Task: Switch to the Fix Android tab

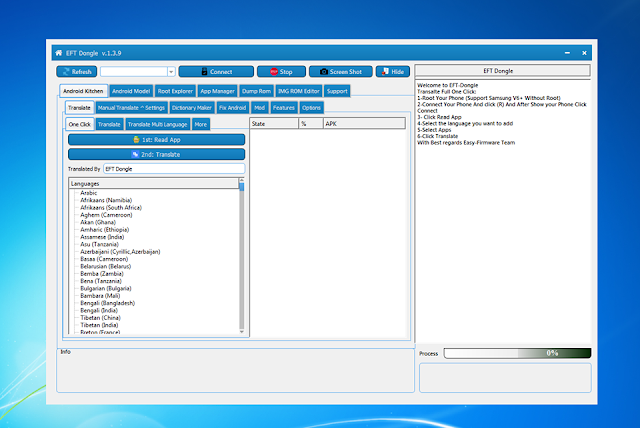Action: point(232,108)
